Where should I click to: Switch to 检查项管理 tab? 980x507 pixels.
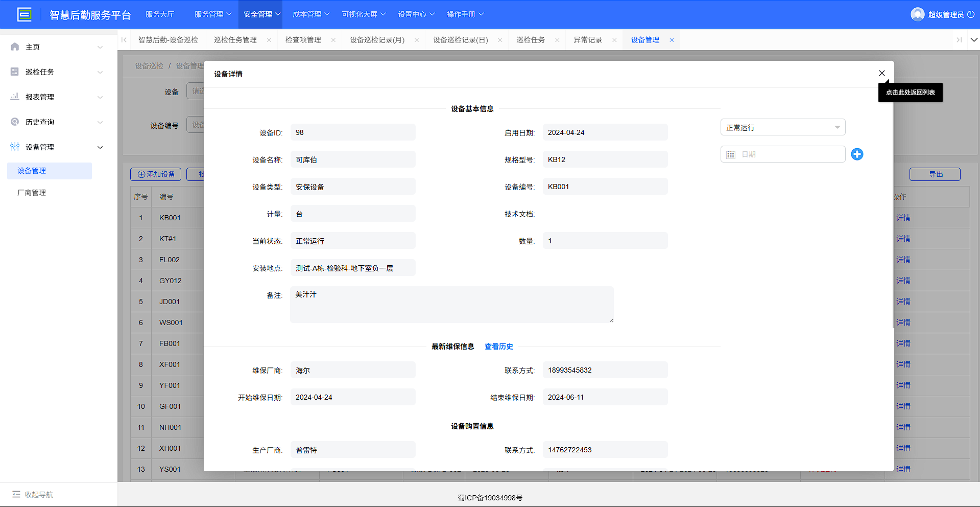pyautogui.click(x=303, y=40)
